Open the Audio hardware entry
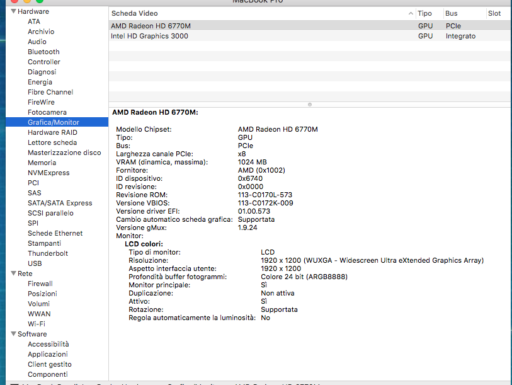 [x=37, y=42]
